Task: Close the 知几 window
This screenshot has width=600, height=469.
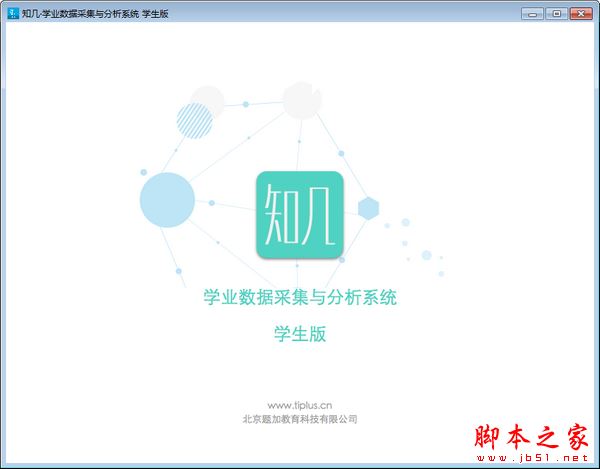Action: 581,14
